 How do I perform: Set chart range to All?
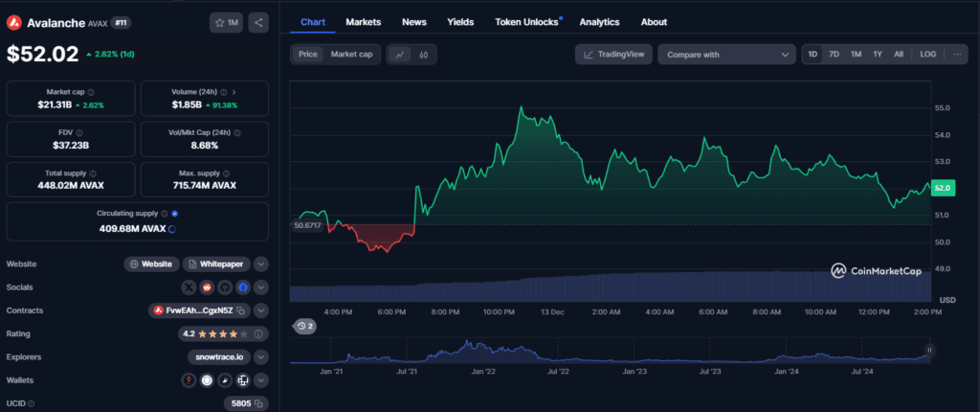pyautogui.click(x=898, y=55)
